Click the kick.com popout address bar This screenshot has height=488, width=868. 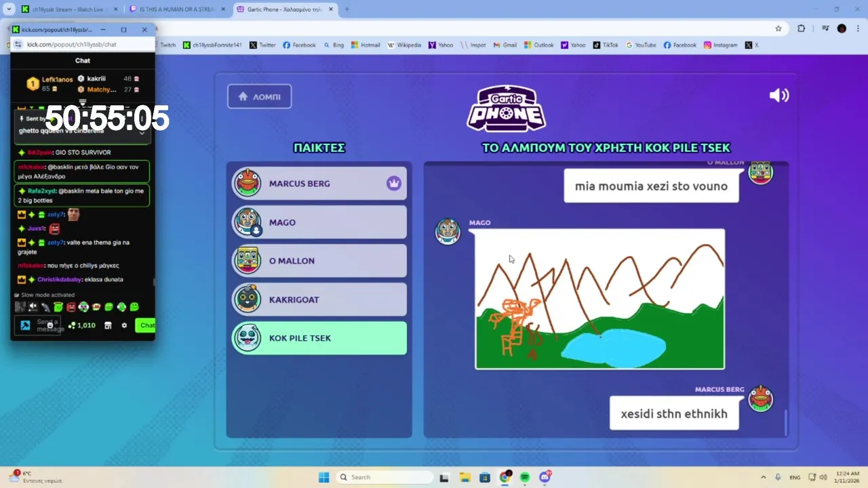pyautogui.click(x=83, y=44)
